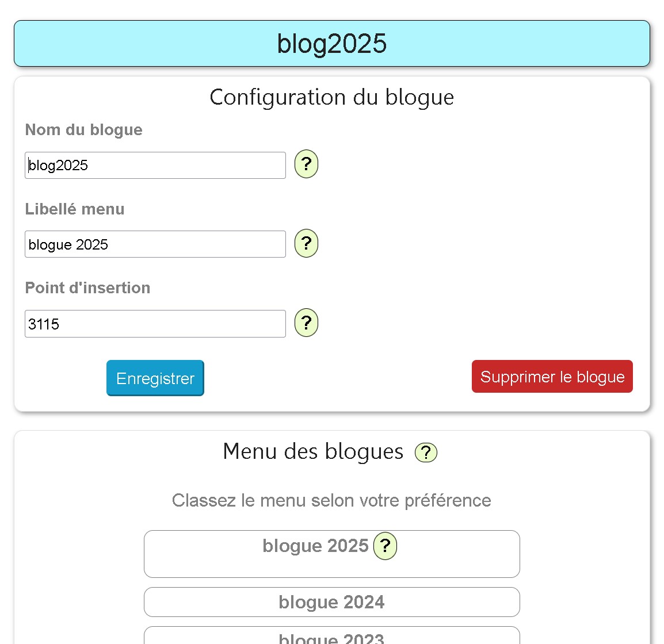Select the Point d'insertion input containing 3115
The height and width of the screenshot is (644, 664).
[x=155, y=324]
